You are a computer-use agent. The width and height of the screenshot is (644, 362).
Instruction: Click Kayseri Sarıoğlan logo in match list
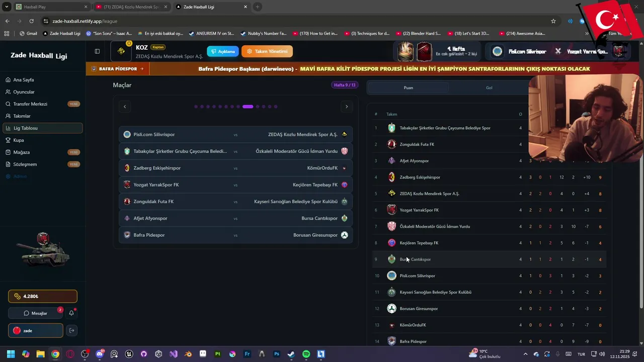click(344, 201)
